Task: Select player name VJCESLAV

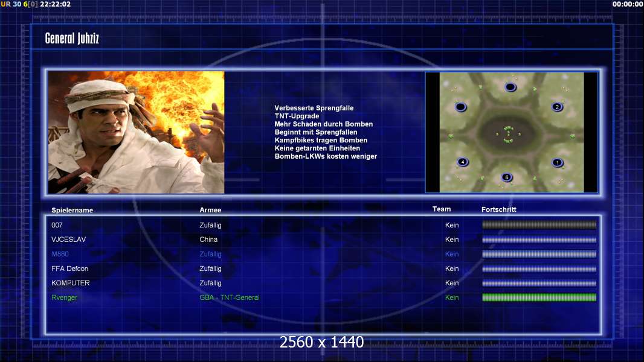Action: [69, 240]
